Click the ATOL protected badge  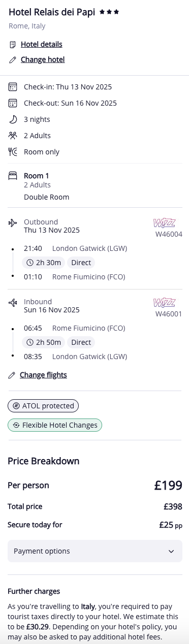click(x=43, y=406)
